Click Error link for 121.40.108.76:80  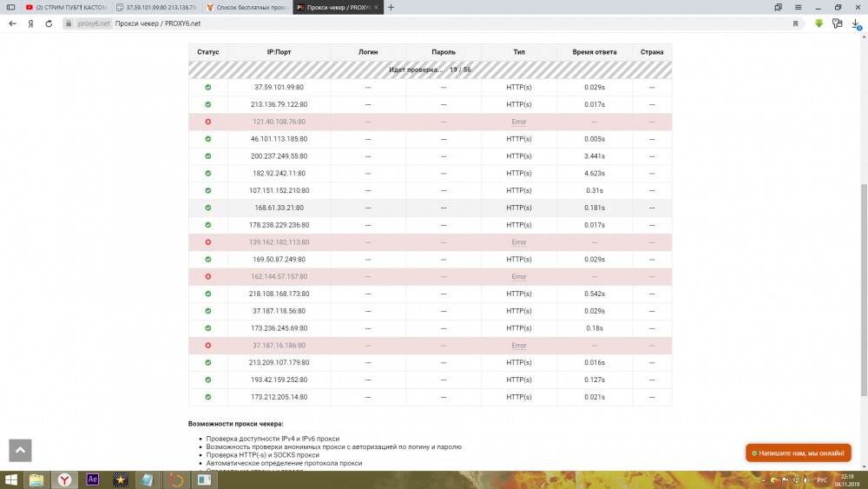point(519,122)
